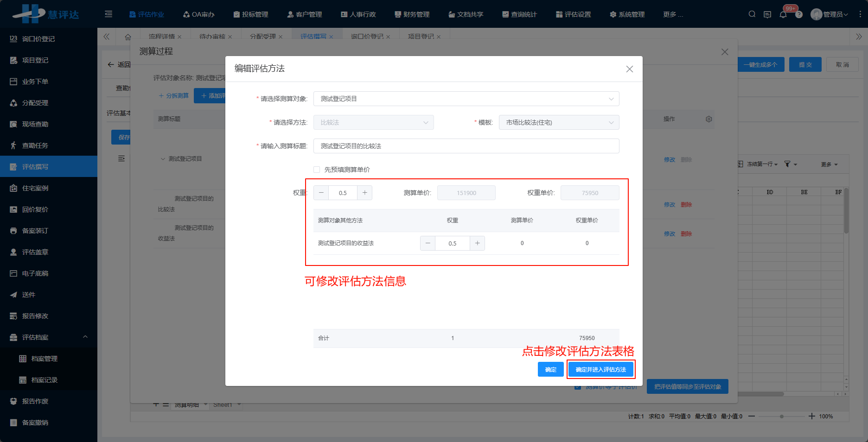This screenshot has height=442, width=868.
Task: Expand the 请选择方法 combo box
Action: [374, 122]
